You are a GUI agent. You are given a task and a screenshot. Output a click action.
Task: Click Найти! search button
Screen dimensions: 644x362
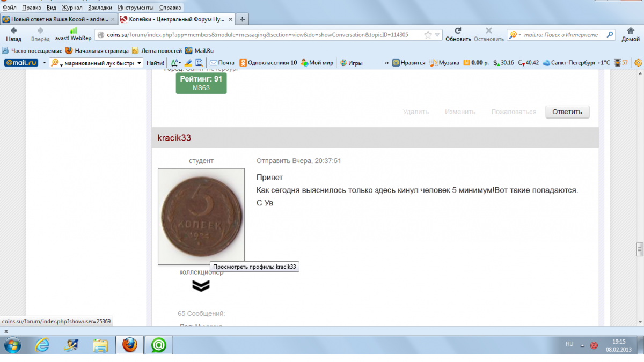tap(155, 63)
